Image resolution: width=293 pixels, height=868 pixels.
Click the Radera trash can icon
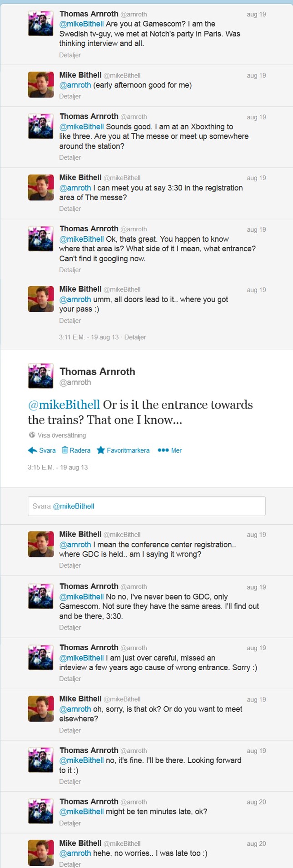click(65, 450)
